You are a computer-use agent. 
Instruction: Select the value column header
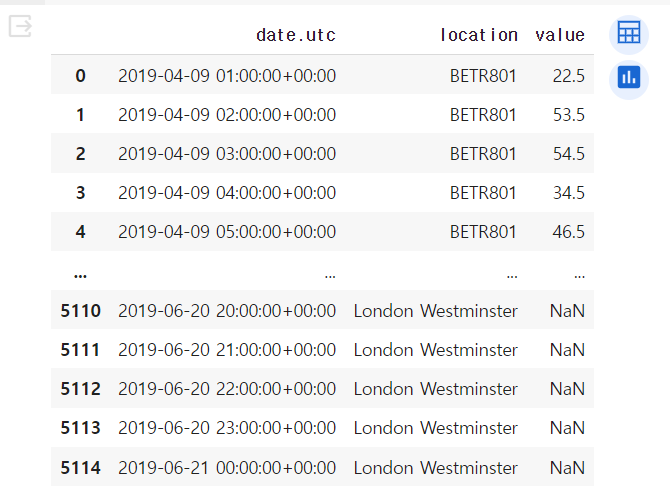(x=560, y=35)
